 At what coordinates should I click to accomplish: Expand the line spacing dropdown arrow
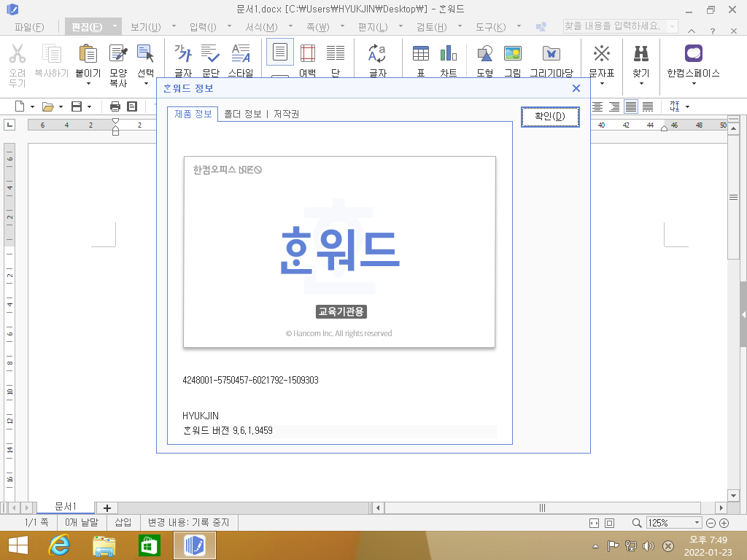[x=687, y=106]
